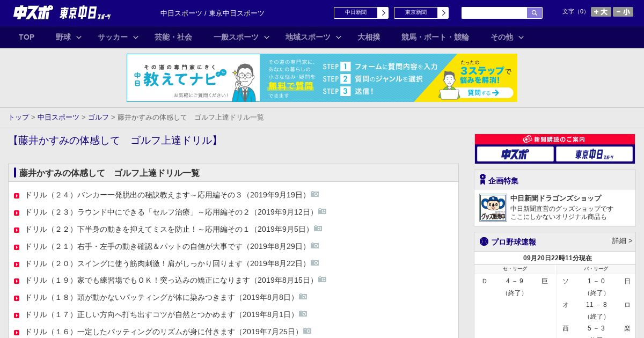Click camera icon beside ドリル（１８）
The image size is (644, 338).
[303, 297]
